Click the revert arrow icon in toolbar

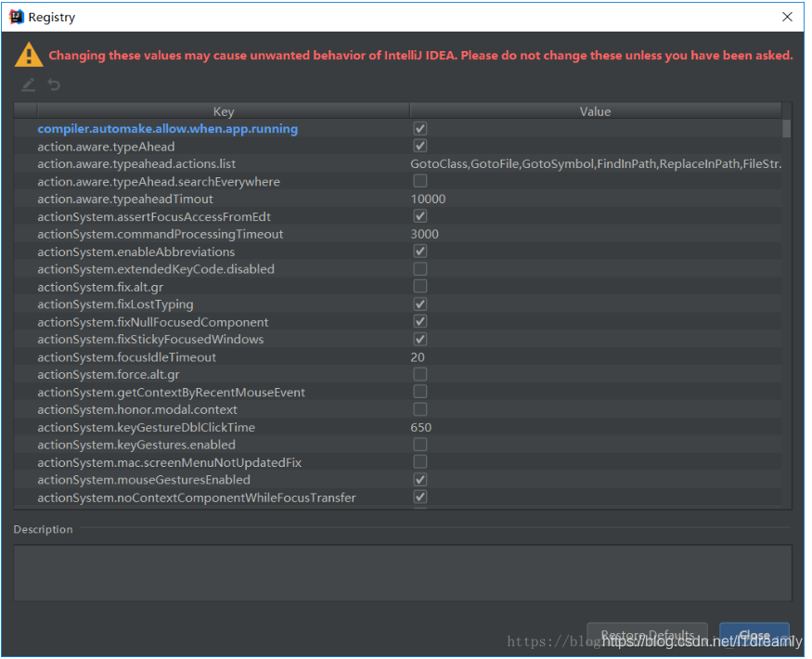pyautogui.click(x=54, y=84)
